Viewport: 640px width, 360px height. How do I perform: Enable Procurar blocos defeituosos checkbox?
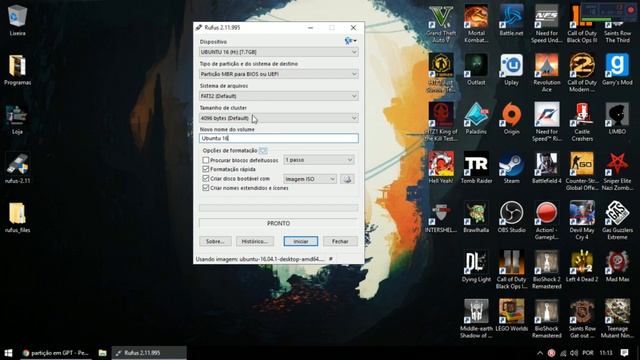[206, 160]
